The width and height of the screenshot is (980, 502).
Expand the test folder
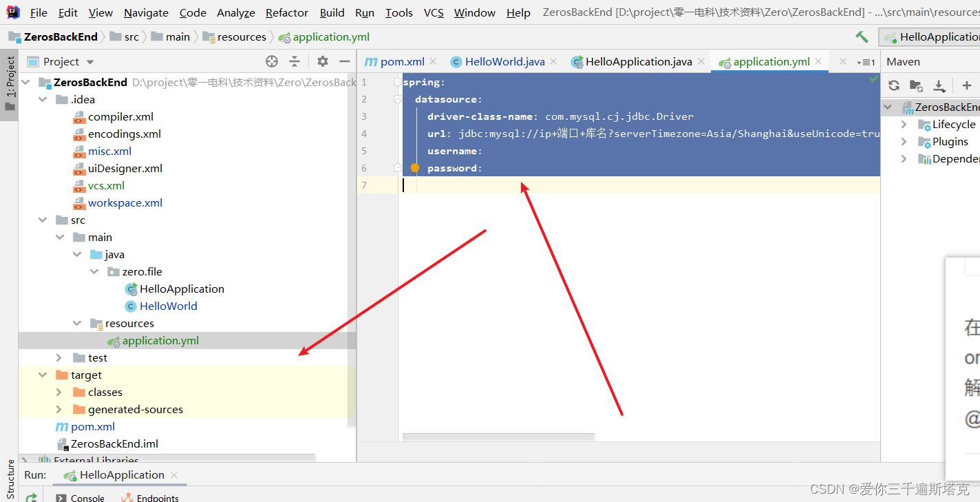[x=59, y=357]
